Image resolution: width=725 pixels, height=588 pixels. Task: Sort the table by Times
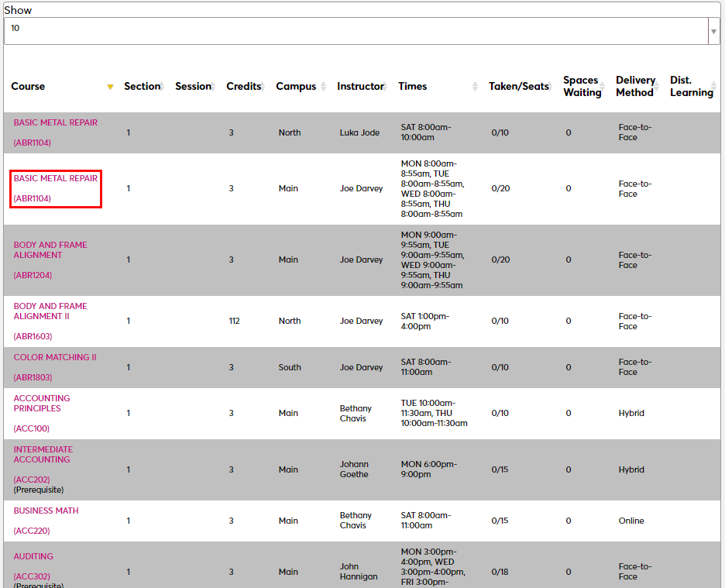point(475,87)
